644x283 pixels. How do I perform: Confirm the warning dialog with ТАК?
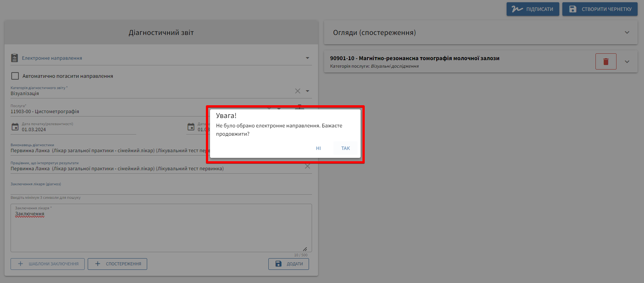click(x=345, y=148)
